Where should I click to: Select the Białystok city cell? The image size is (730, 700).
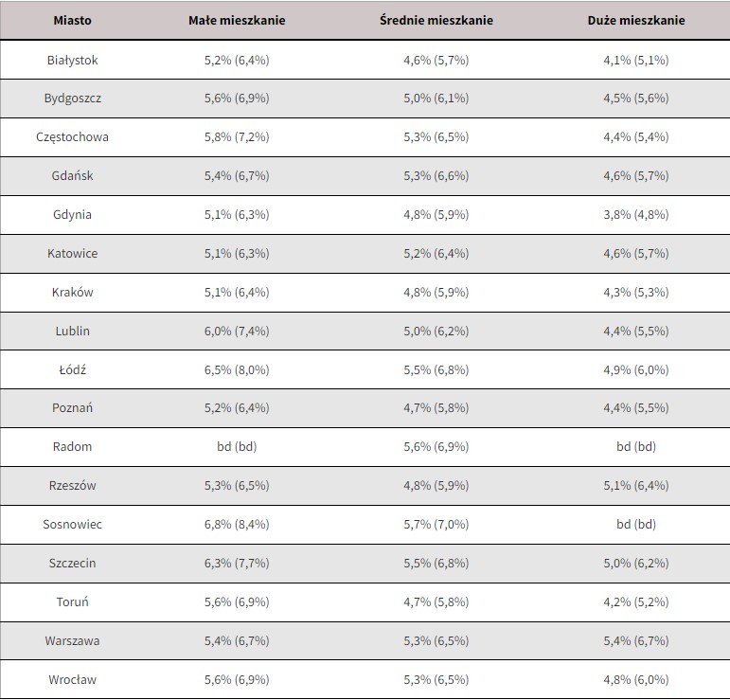coord(73,60)
